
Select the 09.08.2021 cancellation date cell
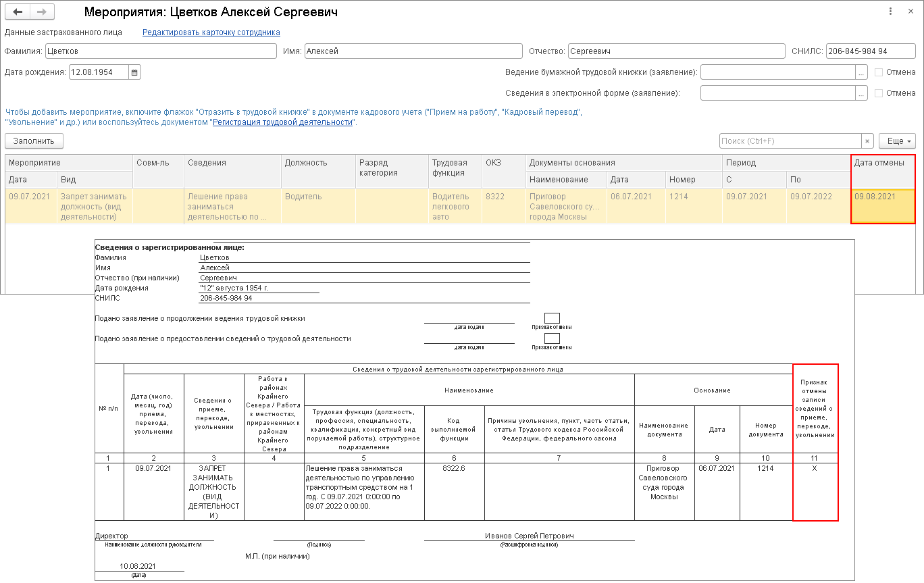[x=883, y=206]
